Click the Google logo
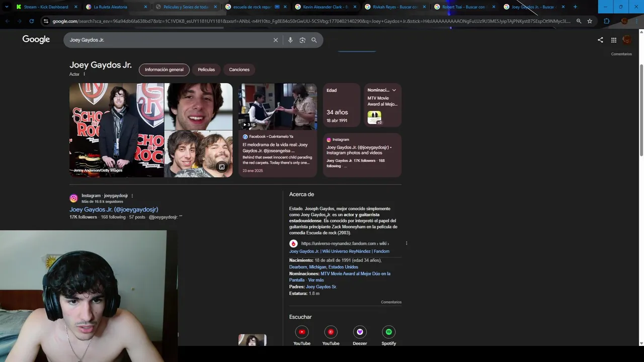 [36, 40]
